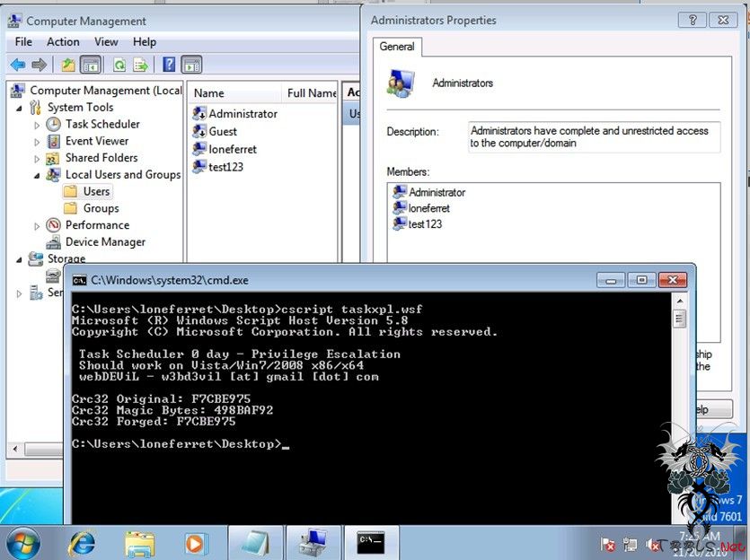This screenshot has width=750, height=560.
Task: Switch to cmd window taskbar button
Action: click(x=371, y=543)
